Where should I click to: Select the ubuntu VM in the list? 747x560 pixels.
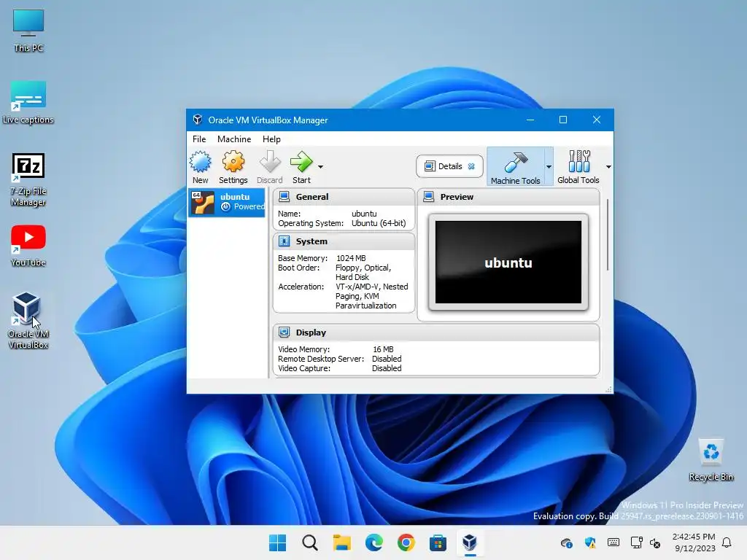(227, 203)
